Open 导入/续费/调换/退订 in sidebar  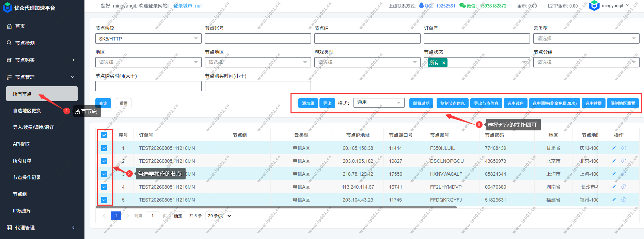pyautogui.click(x=33, y=127)
